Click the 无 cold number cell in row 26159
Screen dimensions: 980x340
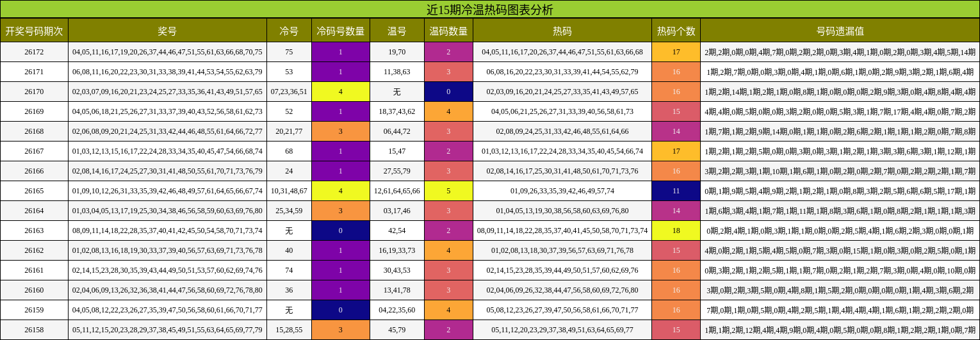[x=289, y=310]
